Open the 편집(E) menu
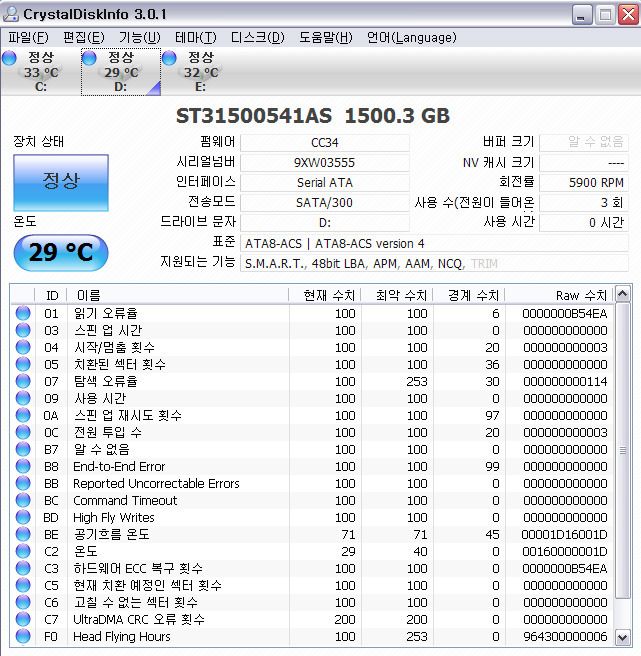 pos(83,38)
